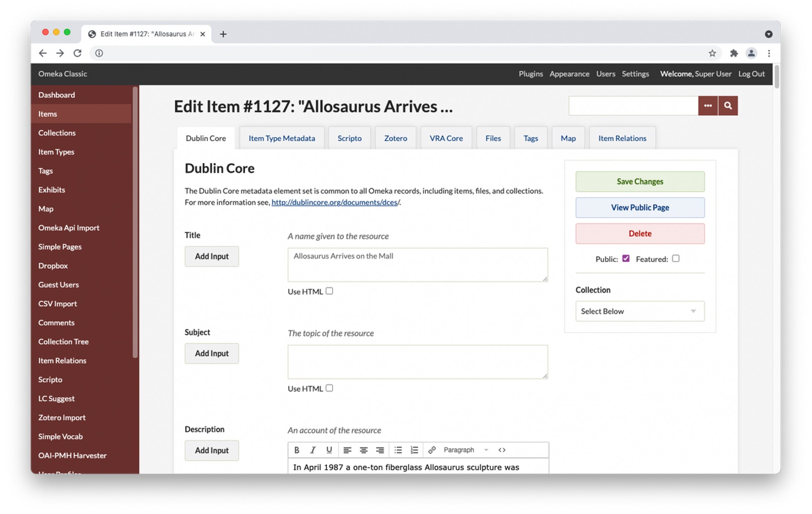Screen dimensions: 812x514
Task: Open the dublincore.org documents link
Action: 335,202
